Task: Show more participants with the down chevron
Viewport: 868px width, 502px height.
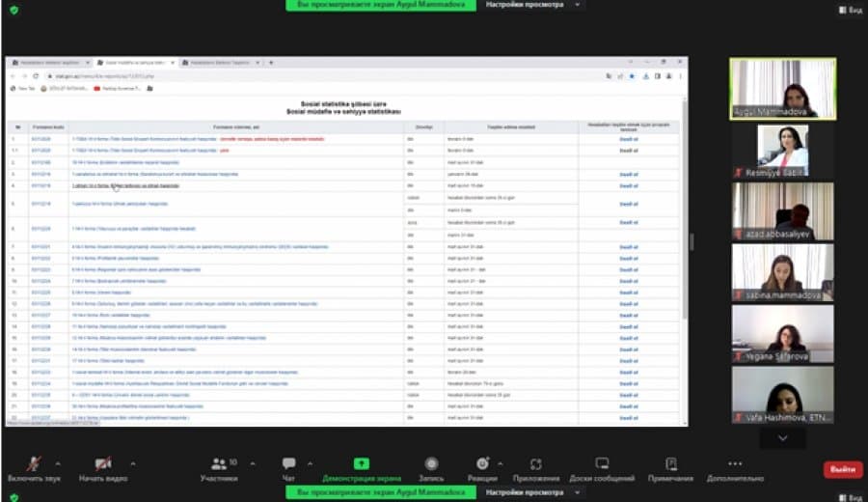Action: 783,437
